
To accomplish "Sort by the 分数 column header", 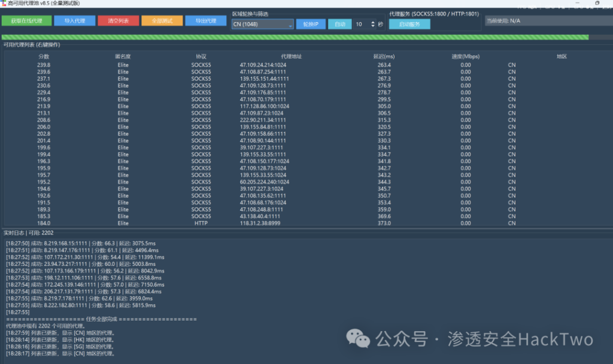I will coord(44,56).
